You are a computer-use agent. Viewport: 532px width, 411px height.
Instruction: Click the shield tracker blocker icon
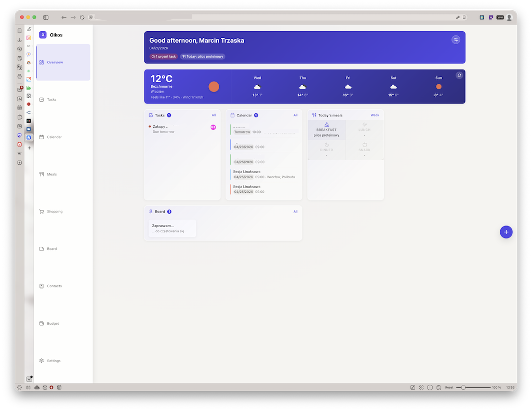coord(90,17)
